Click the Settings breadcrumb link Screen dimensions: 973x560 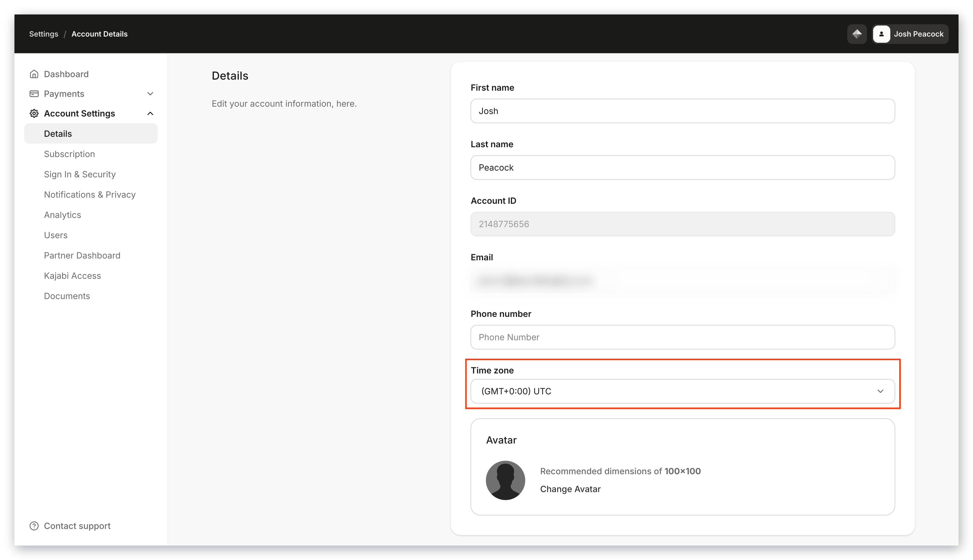(x=43, y=34)
